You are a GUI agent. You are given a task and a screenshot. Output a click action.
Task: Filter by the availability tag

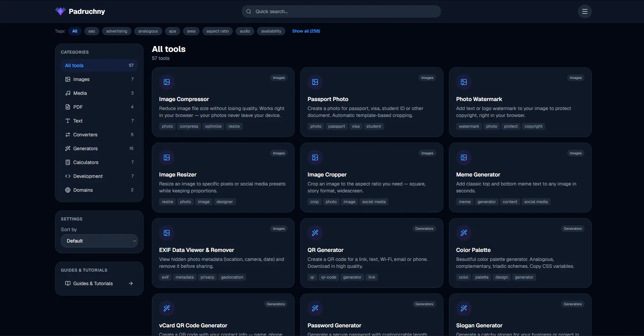pos(271,31)
